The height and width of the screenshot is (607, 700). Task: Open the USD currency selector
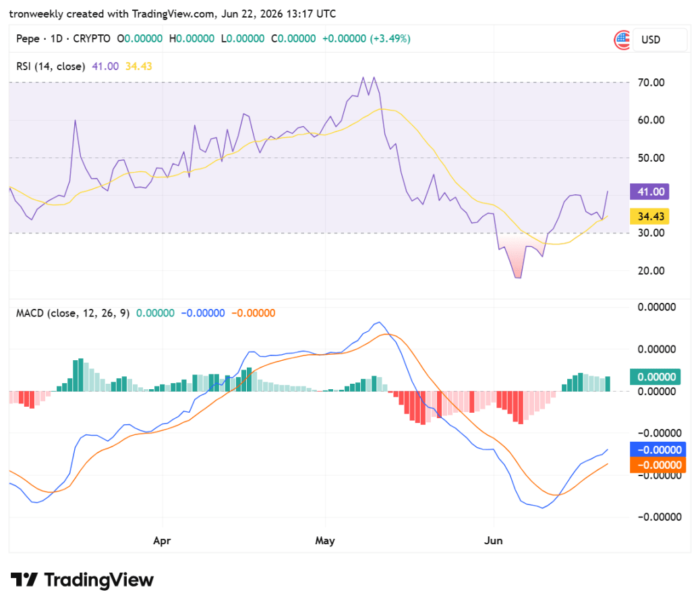tap(660, 40)
